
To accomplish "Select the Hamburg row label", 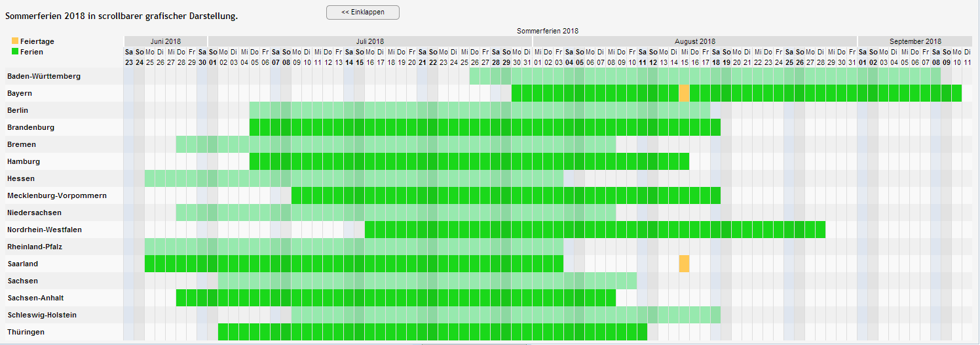I will tap(24, 161).
